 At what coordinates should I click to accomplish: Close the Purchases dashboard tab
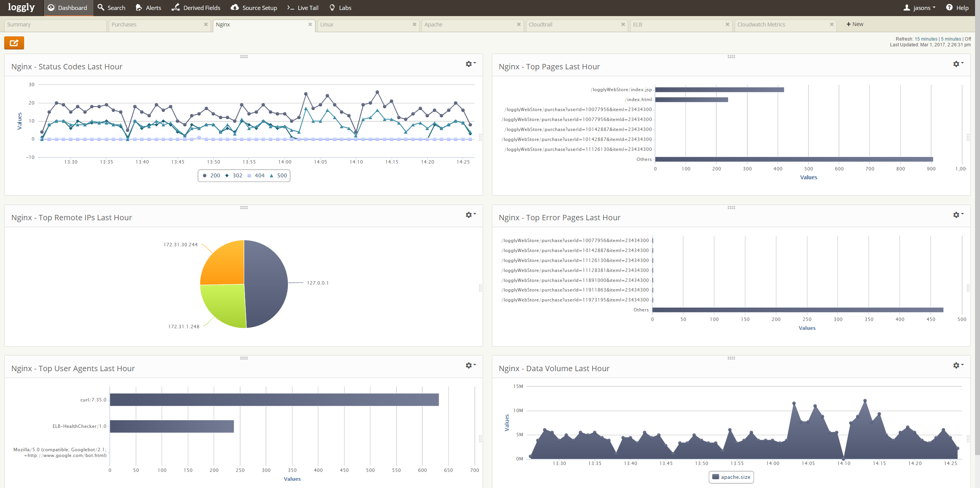(x=206, y=24)
